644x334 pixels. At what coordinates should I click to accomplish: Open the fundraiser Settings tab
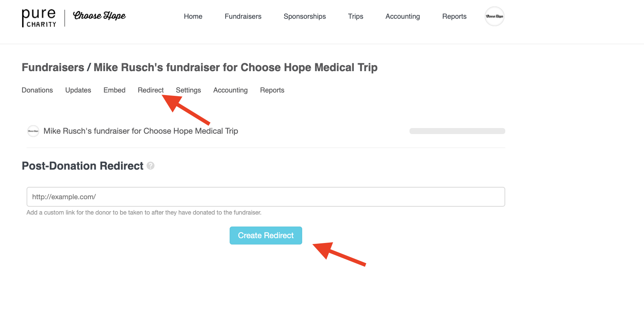(188, 90)
